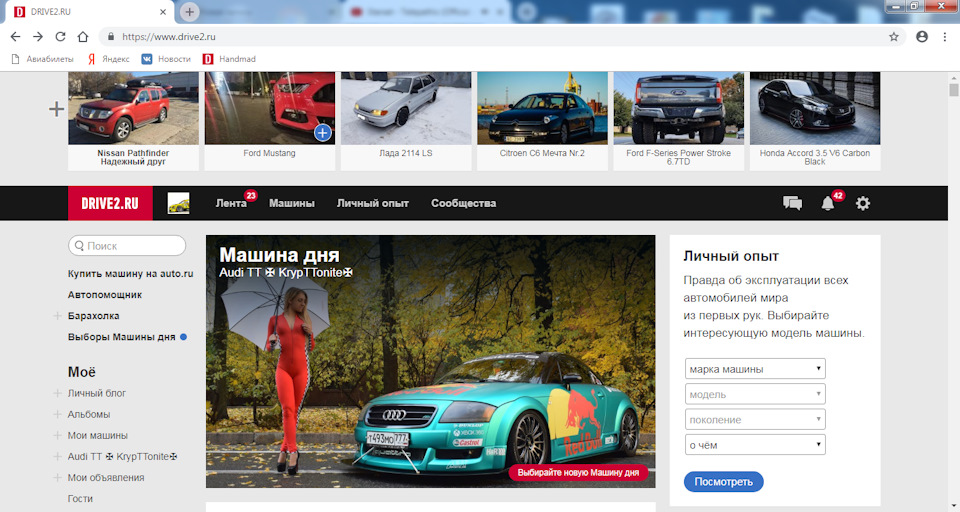Open the Машины menu item
Screen dimensions: 960x512
pyautogui.click(x=292, y=203)
